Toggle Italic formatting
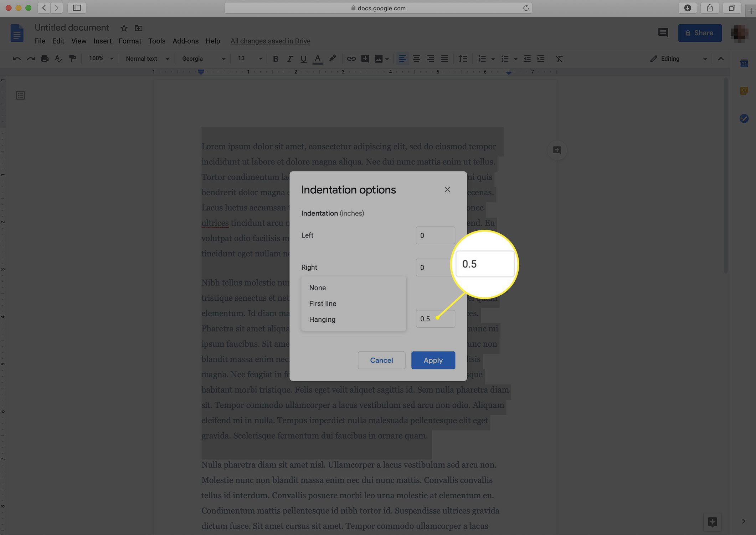756x535 pixels. pos(289,59)
